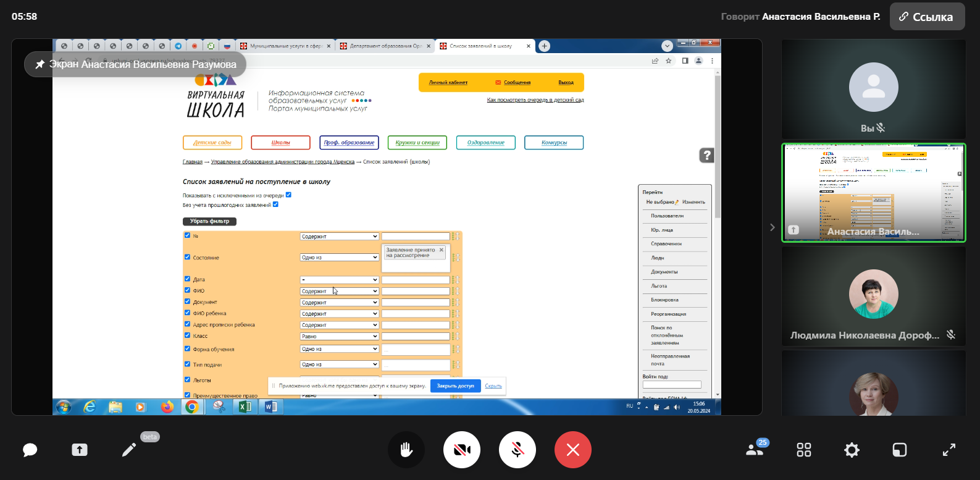The image size is (980, 480).
Task: Enter fullscreen mode
Action: pyautogui.click(x=949, y=450)
